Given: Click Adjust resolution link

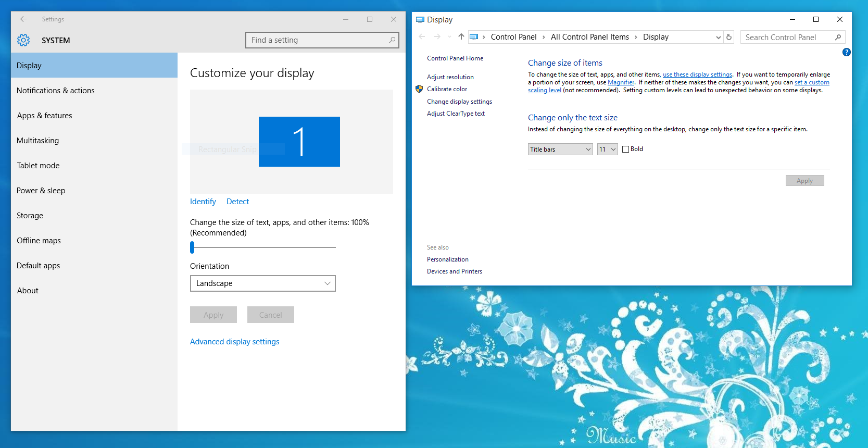Looking at the screenshot, I should [x=450, y=77].
